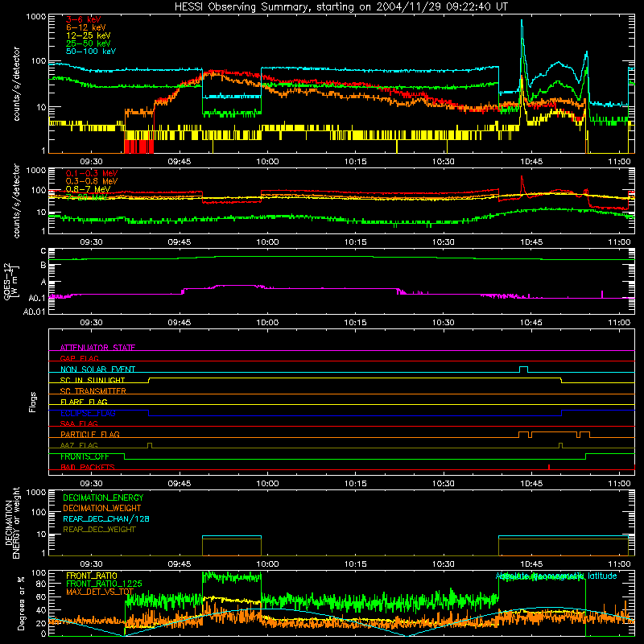This screenshot has height=644, width=644.
Task: Select the DECIMATION_ENERGY legend label
Action: tap(103, 497)
